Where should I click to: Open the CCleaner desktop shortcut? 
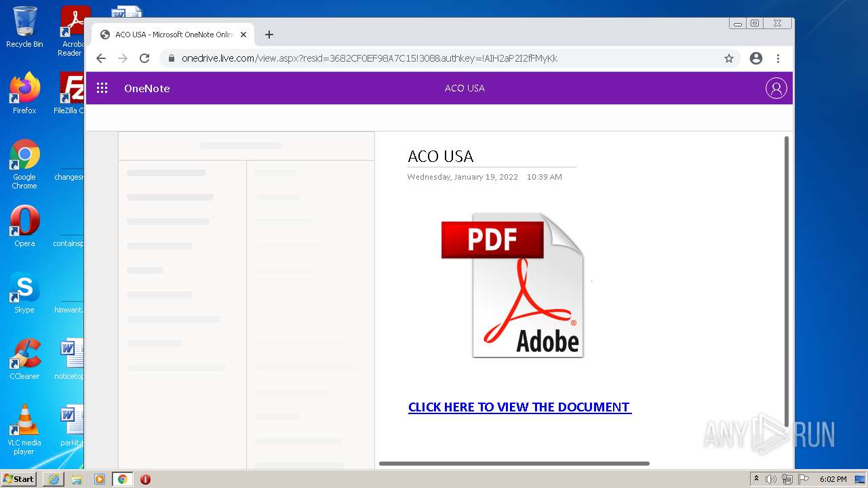point(24,359)
